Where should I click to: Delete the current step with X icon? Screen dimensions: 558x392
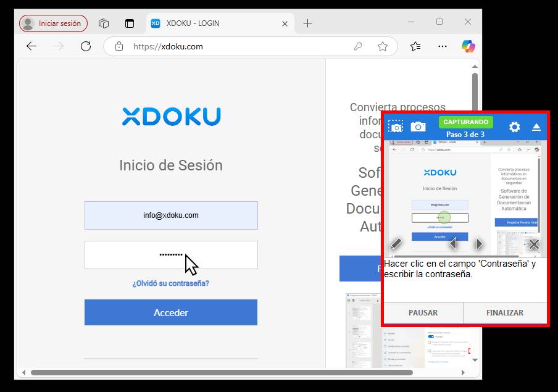[x=534, y=244]
